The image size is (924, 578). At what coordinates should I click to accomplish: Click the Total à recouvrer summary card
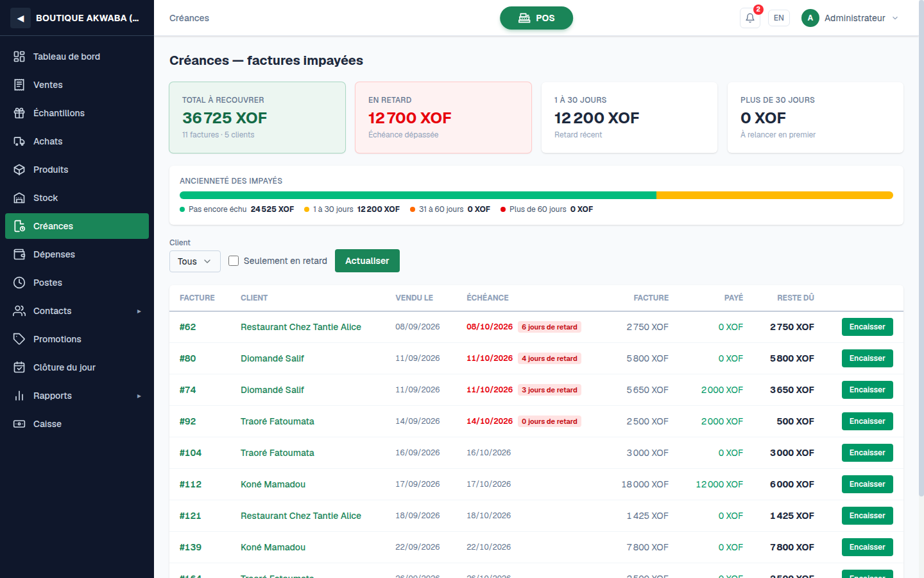click(257, 118)
